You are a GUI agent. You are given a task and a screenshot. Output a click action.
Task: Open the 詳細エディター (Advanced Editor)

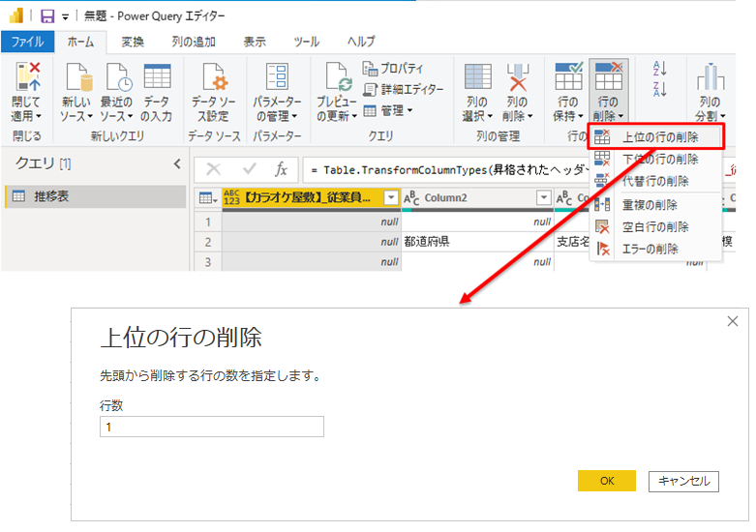pos(404,89)
